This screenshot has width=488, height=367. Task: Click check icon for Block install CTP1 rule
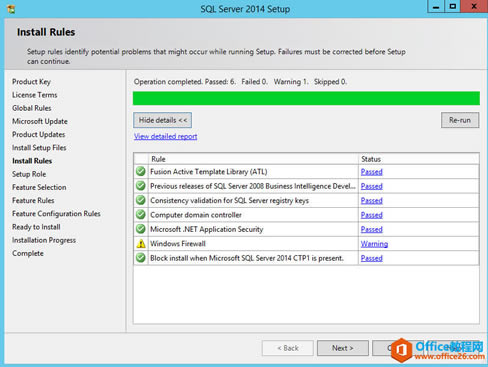click(x=141, y=258)
